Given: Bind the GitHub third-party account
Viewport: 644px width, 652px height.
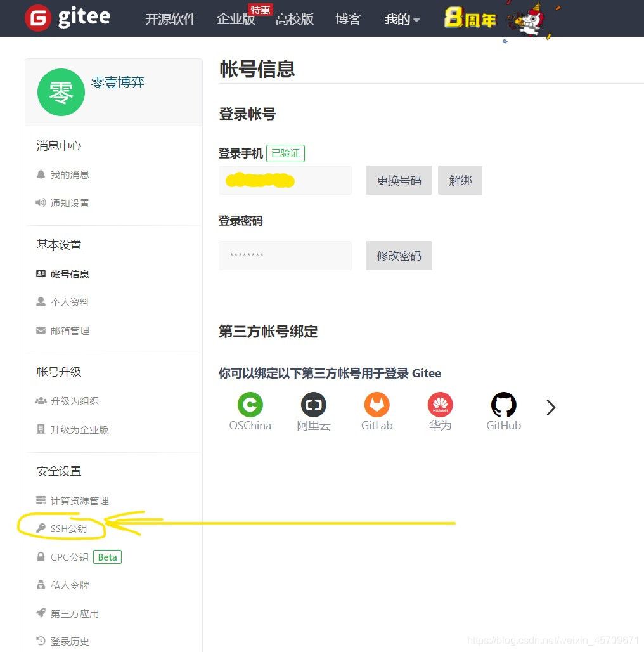Looking at the screenshot, I should click(503, 411).
